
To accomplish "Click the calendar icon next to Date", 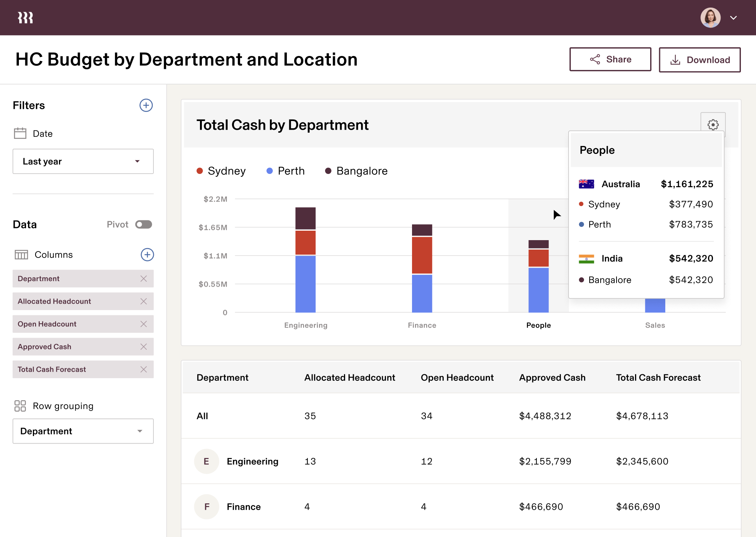I will pos(20,133).
